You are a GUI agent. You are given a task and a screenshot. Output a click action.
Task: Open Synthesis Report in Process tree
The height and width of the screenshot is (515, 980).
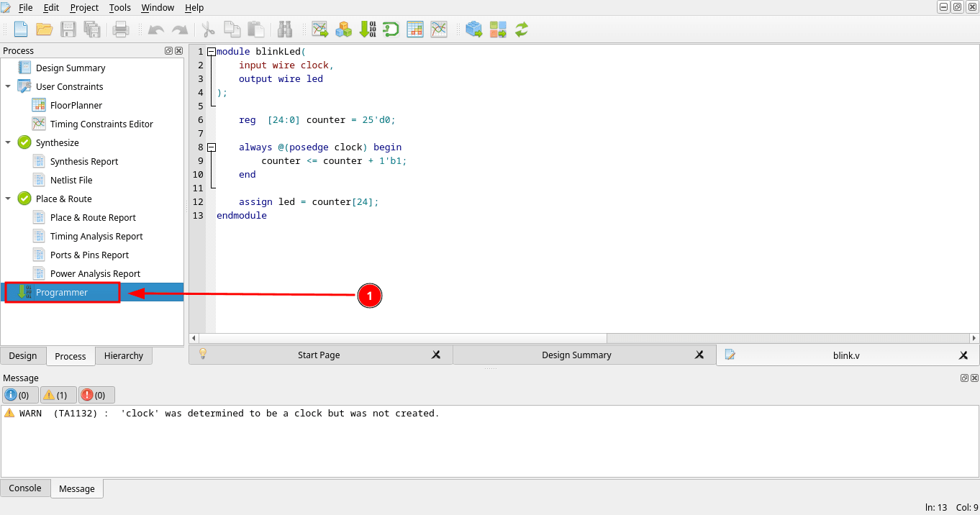coord(84,161)
